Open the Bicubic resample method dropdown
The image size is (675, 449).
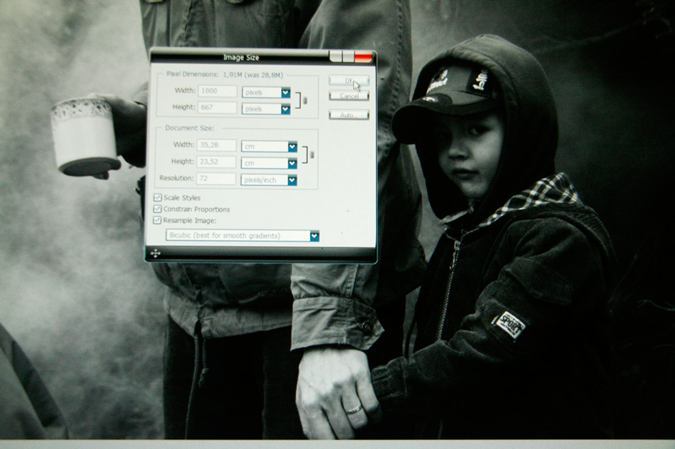(243, 235)
